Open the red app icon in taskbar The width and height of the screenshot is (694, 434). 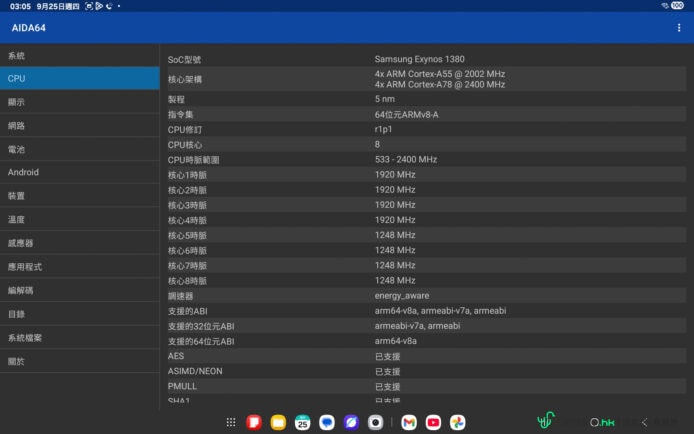[254, 423]
